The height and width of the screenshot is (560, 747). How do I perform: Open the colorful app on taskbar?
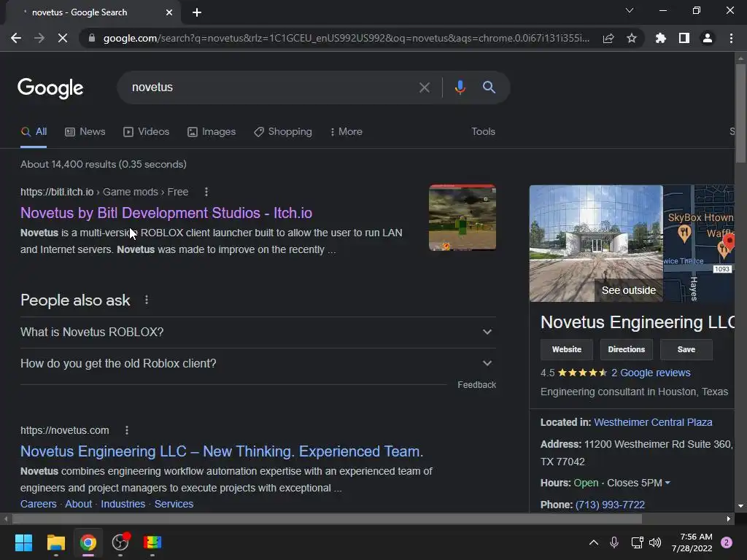(x=152, y=542)
